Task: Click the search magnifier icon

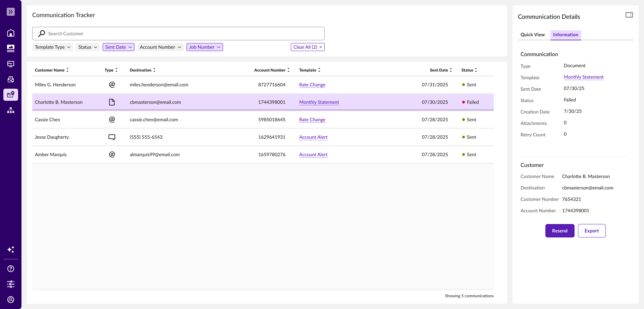Action: [x=42, y=34]
